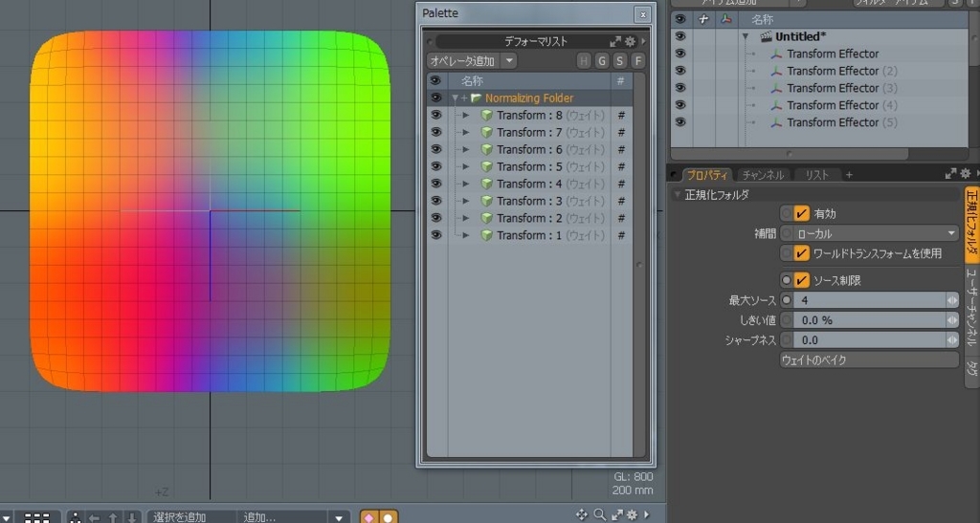Toggle ワールドトランスフォームを使用 checkbox
Image resolution: width=980 pixels, height=523 pixels.
[801, 252]
